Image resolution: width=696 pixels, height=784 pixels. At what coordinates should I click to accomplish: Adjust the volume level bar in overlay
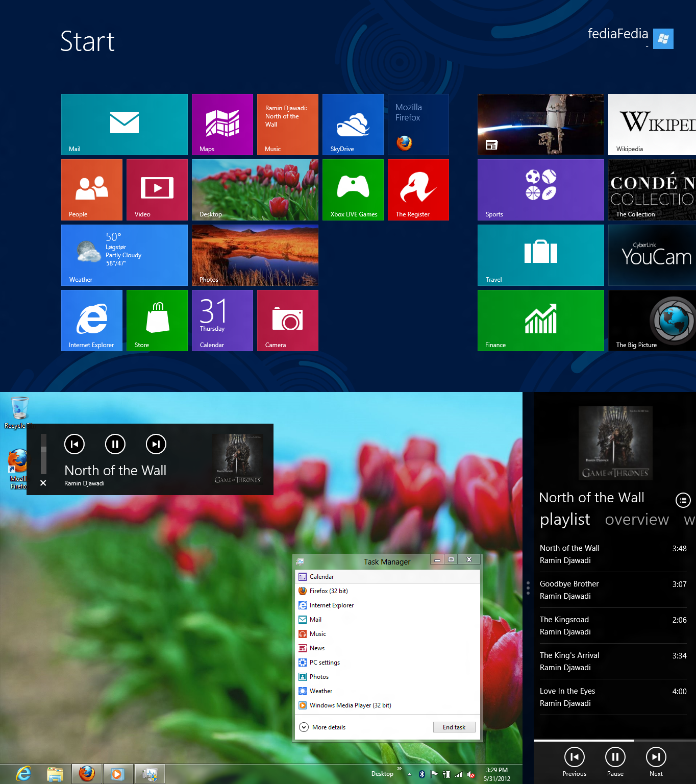click(43, 454)
